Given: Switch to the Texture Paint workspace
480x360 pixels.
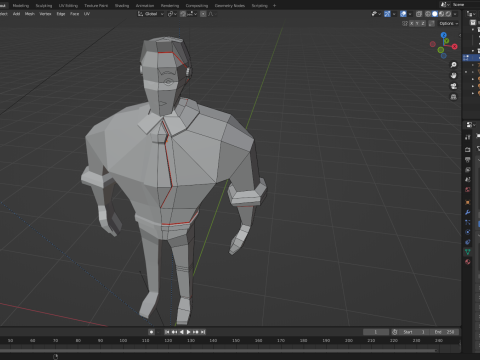Looking at the screenshot, I should pos(96,5).
